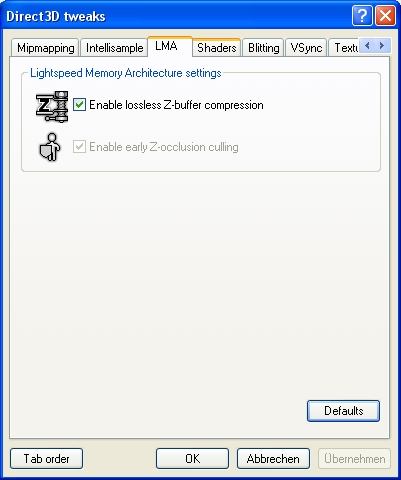Click the early Z-occlusion culling figure icon
Image resolution: width=401 pixels, height=480 pixels.
click(50, 147)
